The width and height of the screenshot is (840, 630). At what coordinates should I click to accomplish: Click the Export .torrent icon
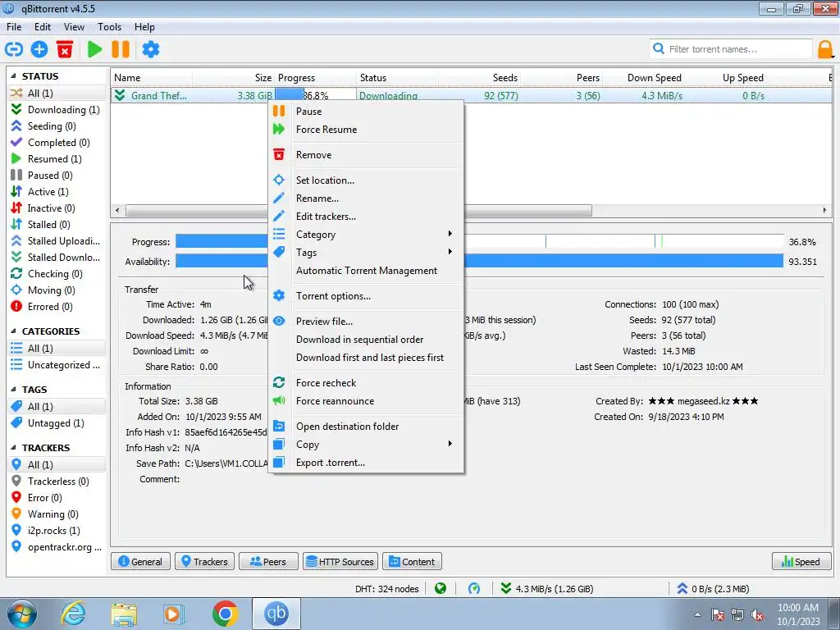[x=279, y=463]
